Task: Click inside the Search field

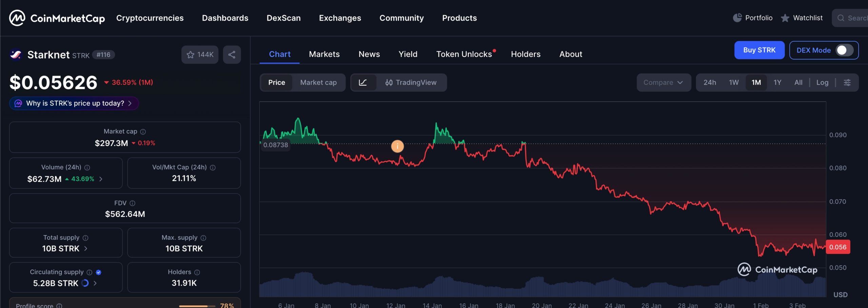Action: pyautogui.click(x=850, y=18)
